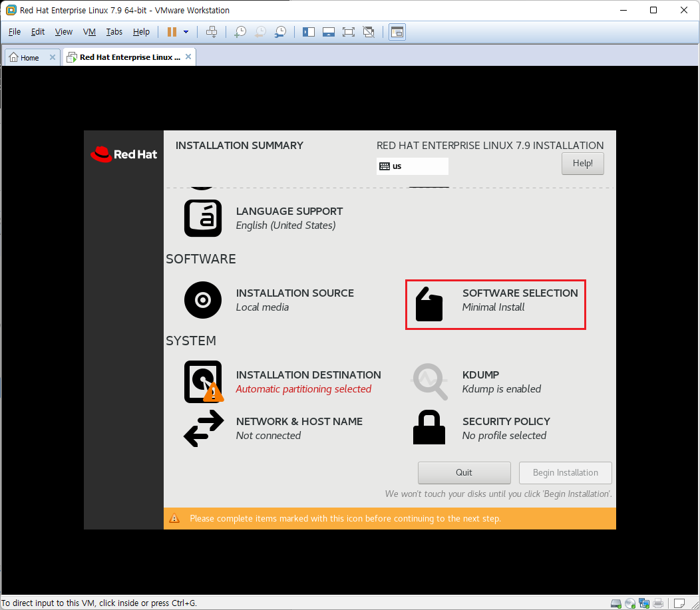This screenshot has width=700, height=610.
Task: Click the 'Not connected' text
Action: [268, 436]
